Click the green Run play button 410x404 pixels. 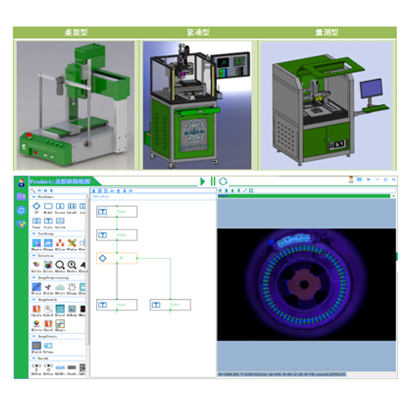pyautogui.click(x=202, y=182)
